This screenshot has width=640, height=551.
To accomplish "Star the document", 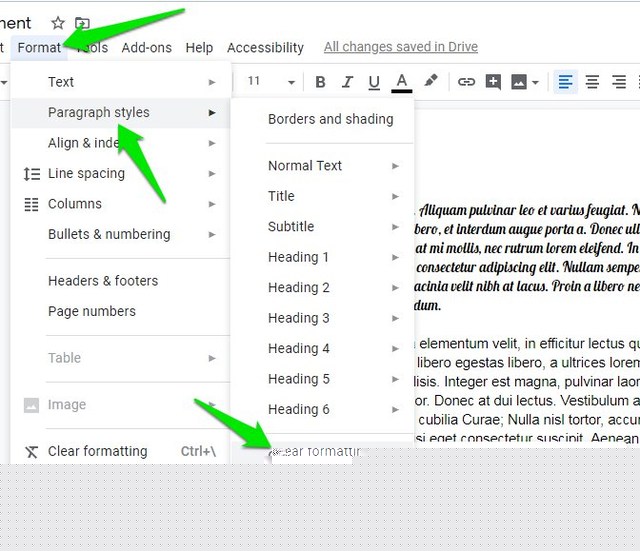I will click(x=58, y=23).
